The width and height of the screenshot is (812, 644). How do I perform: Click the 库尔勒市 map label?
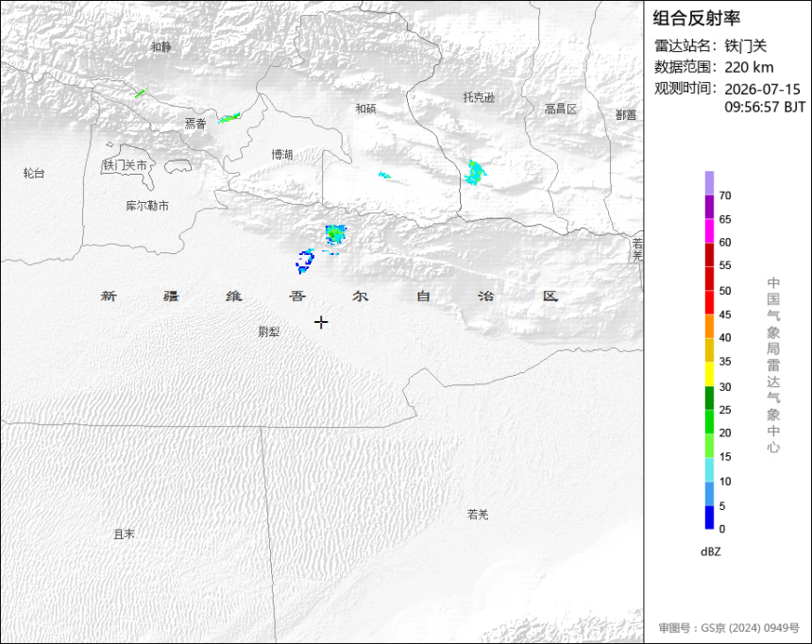coord(147,206)
